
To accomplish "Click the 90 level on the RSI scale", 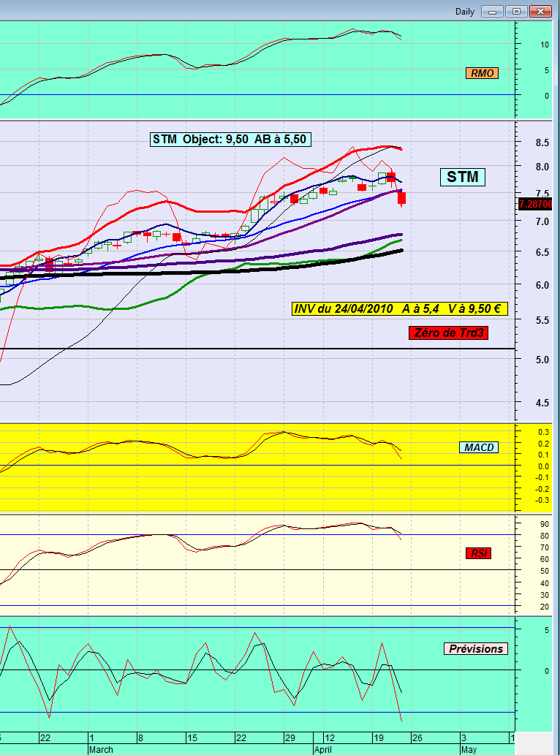I will click(545, 524).
